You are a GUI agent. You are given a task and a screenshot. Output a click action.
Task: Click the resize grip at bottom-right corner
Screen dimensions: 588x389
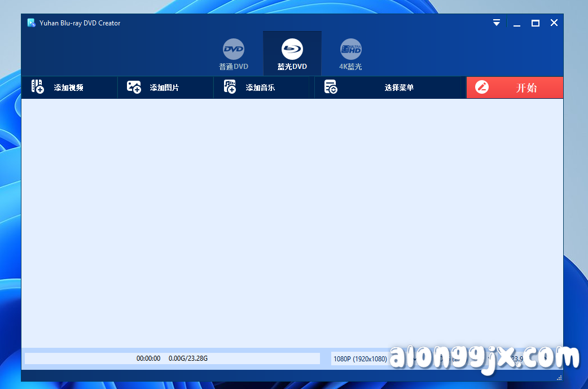tap(559, 377)
